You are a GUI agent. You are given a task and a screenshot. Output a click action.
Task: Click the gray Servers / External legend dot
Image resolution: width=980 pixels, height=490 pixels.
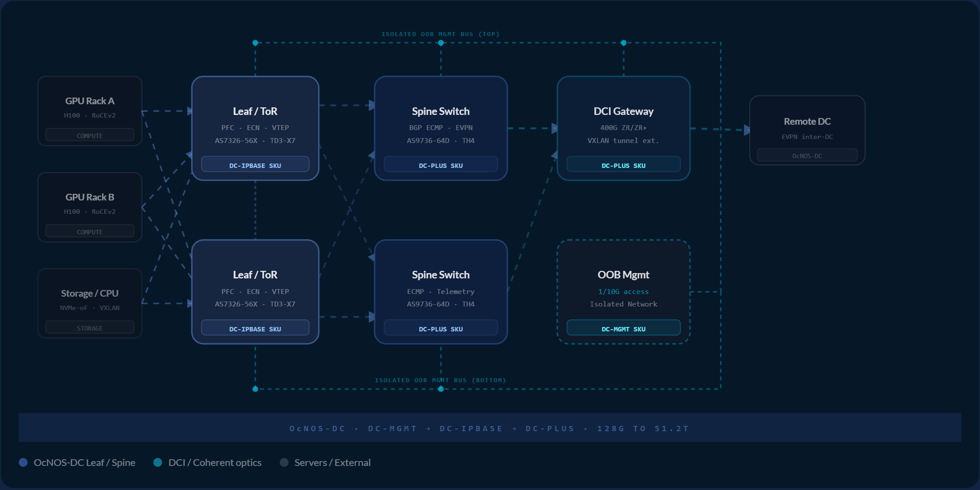pos(284,462)
